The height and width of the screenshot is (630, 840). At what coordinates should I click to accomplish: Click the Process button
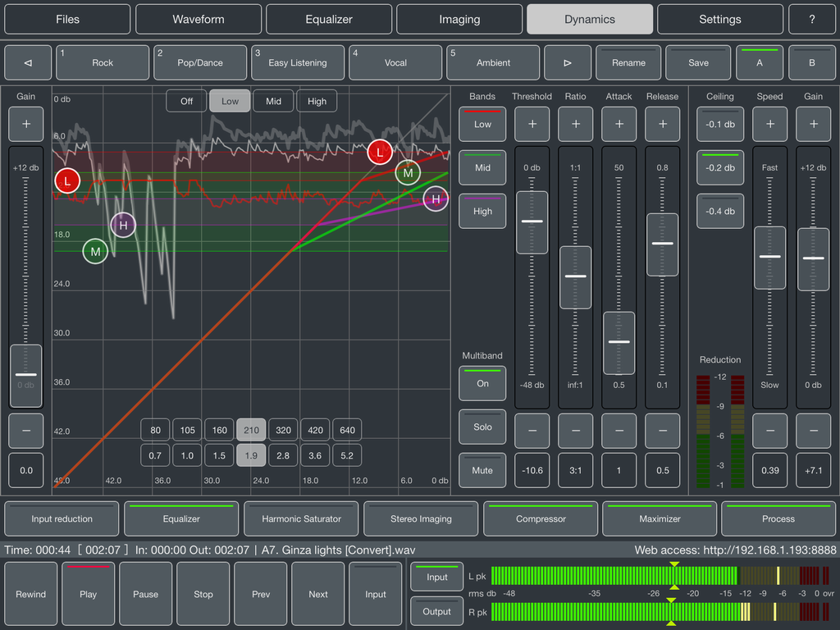tap(778, 518)
